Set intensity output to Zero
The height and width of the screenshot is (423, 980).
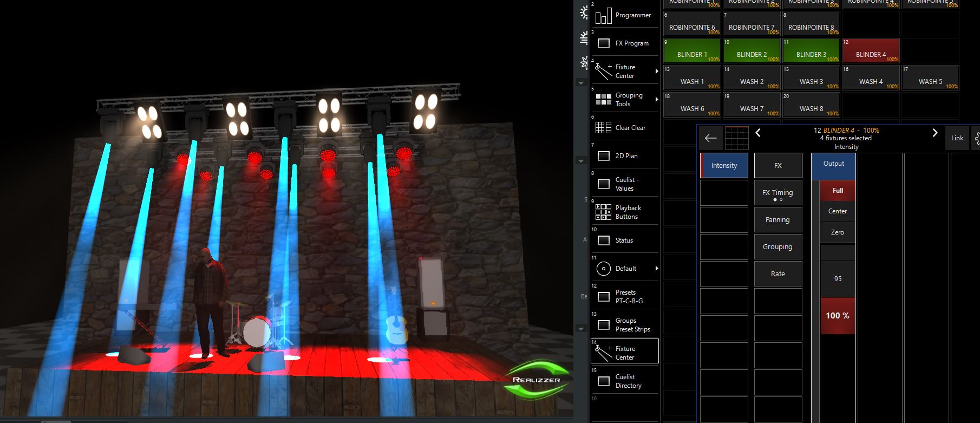[x=837, y=232]
